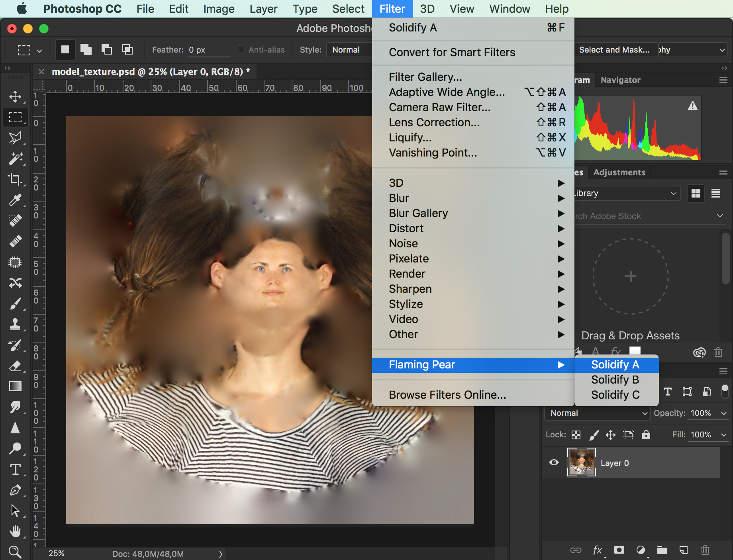This screenshot has height=560, width=733.
Task: Select the Hand tool
Action: click(x=15, y=531)
